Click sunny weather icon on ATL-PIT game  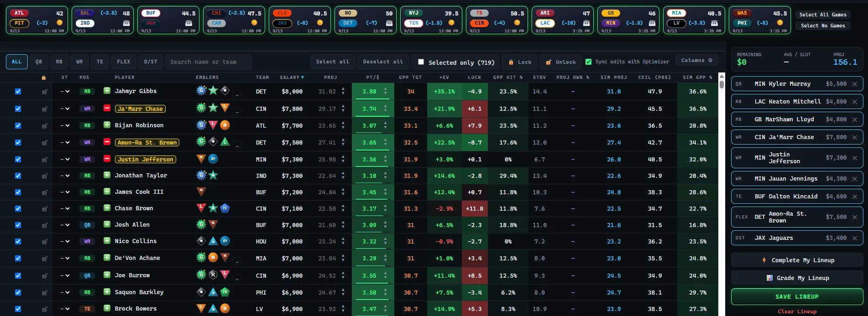pyautogui.click(x=59, y=23)
